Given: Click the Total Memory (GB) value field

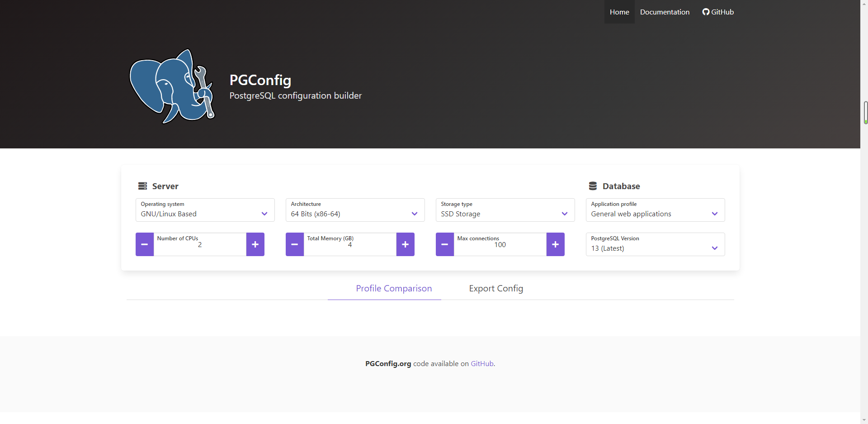Looking at the screenshot, I should coord(350,244).
